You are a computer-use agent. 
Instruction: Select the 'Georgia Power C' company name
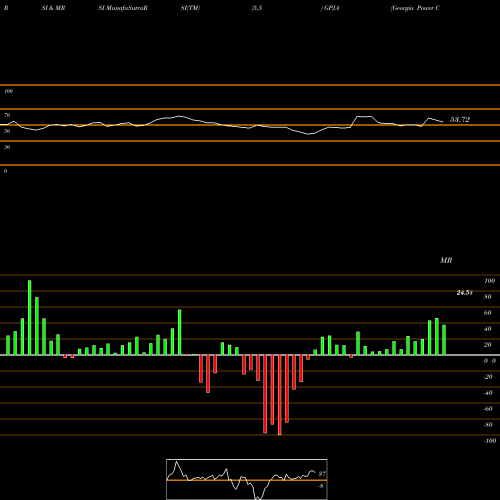[415, 8]
